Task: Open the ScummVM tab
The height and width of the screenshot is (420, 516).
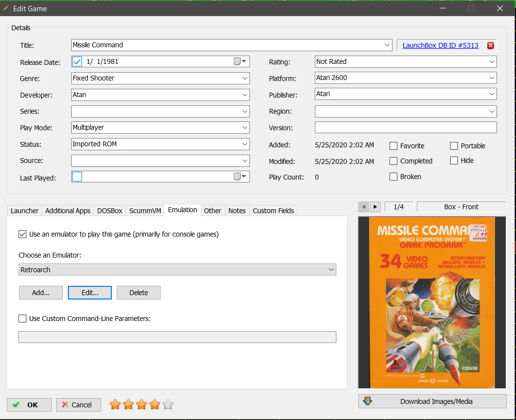Action: [145, 211]
